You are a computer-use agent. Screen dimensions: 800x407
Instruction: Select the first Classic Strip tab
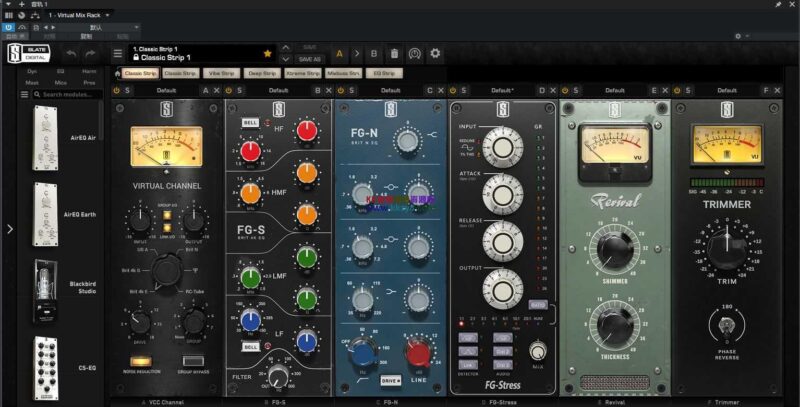tap(140, 73)
